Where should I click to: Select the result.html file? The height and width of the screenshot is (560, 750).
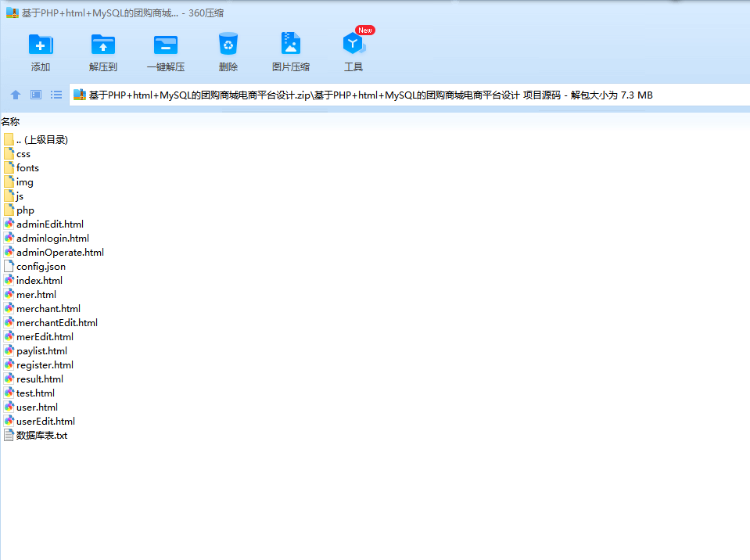click(x=34, y=379)
